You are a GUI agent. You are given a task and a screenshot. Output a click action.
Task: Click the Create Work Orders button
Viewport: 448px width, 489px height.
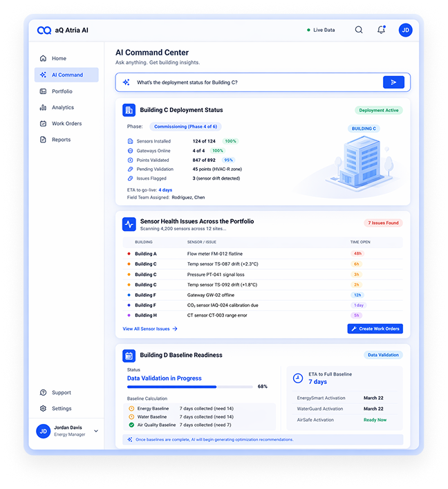pos(375,329)
